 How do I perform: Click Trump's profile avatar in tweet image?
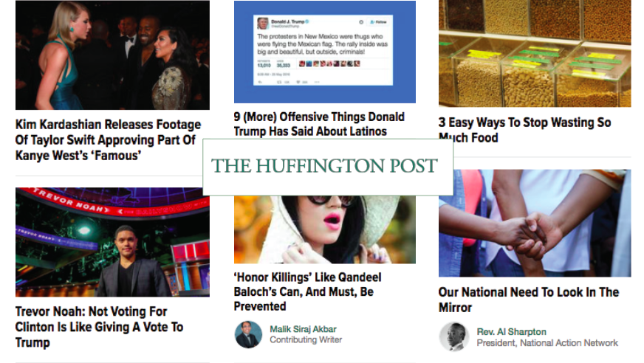(263, 23)
